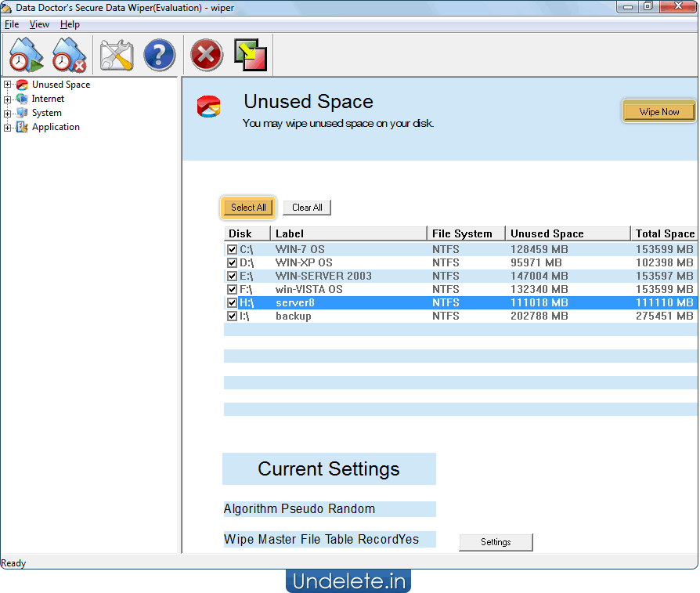Click the 202788 MB unused space cell
This screenshot has height=593, width=700.
[539, 316]
